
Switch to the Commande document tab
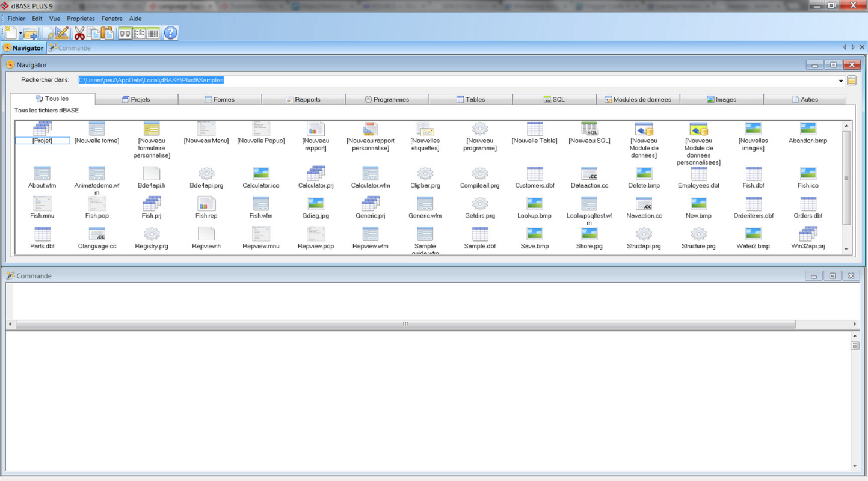tap(70, 47)
